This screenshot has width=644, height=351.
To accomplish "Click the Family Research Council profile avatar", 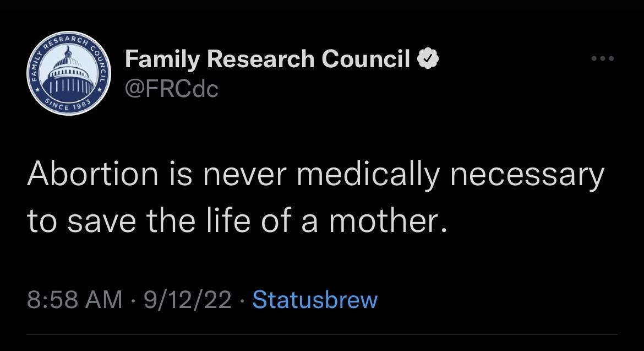I will point(69,73).
